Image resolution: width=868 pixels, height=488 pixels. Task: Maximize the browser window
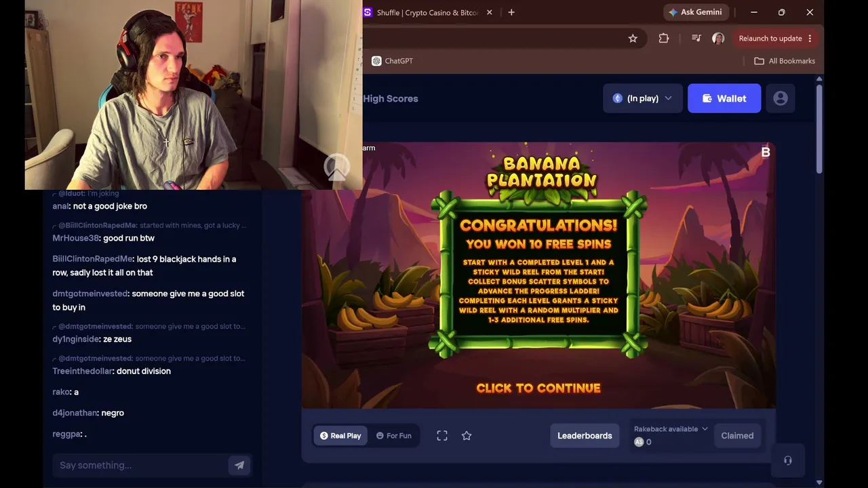point(782,12)
